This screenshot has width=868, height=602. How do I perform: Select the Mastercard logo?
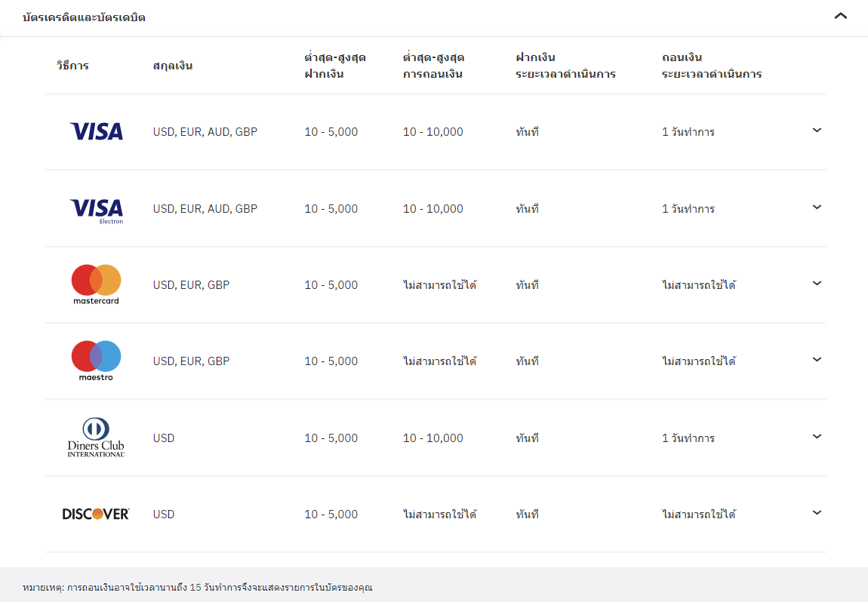click(x=96, y=284)
